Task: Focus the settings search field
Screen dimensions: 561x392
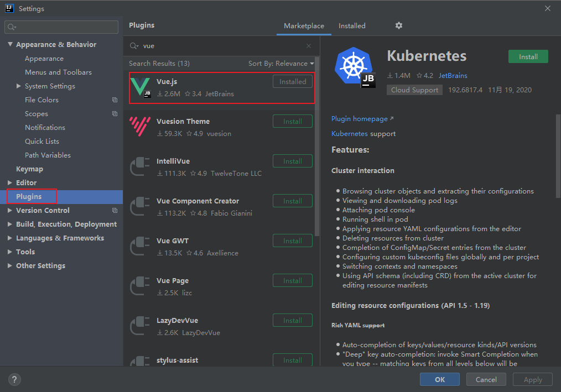Action: tap(61, 27)
